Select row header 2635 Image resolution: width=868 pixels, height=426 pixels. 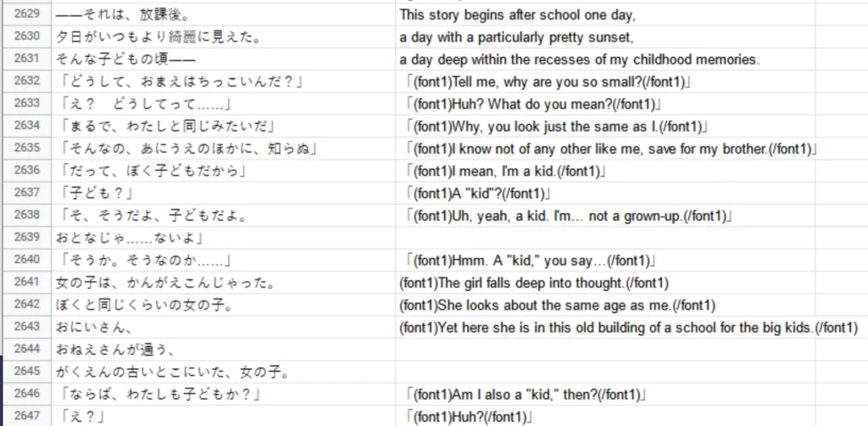click(x=26, y=149)
